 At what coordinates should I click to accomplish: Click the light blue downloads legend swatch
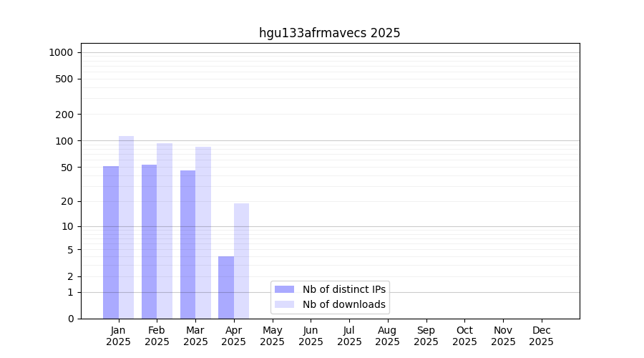pyautogui.click(x=284, y=304)
